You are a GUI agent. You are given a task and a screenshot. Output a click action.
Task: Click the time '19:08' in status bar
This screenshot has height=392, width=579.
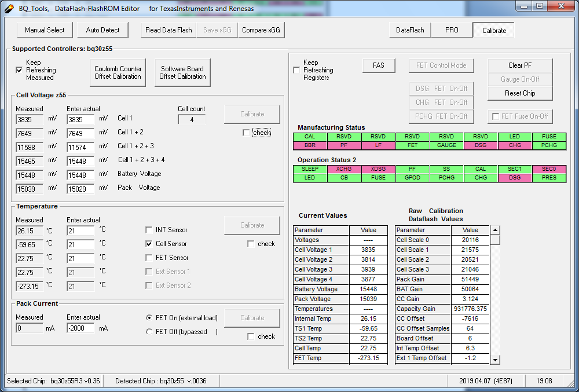[544, 381]
